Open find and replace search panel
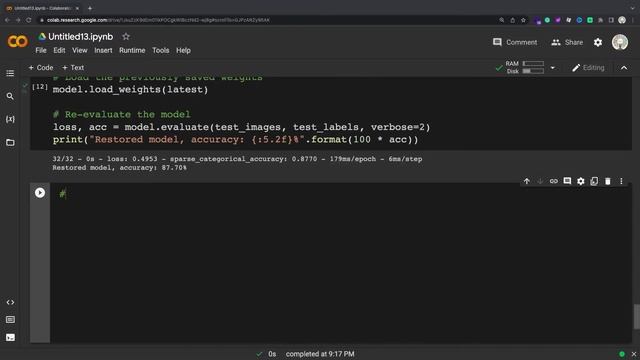The height and width of the screenshot is (360, 640). 10,96
